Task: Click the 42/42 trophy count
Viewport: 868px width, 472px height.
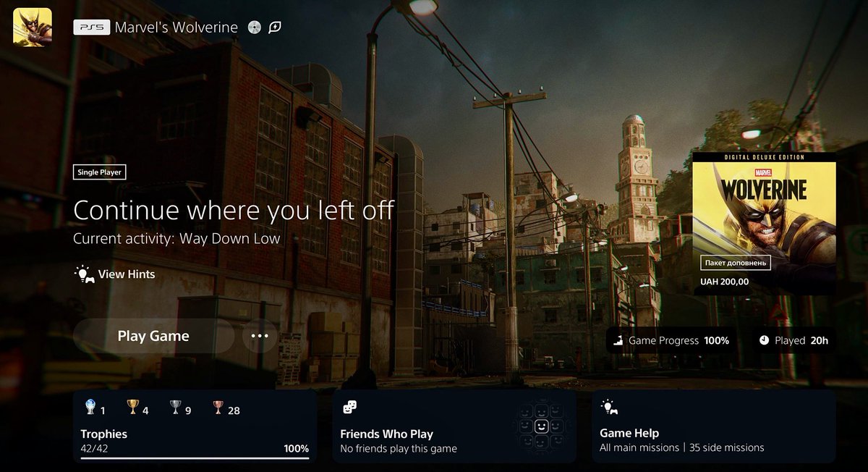Action: click(94, 448)
